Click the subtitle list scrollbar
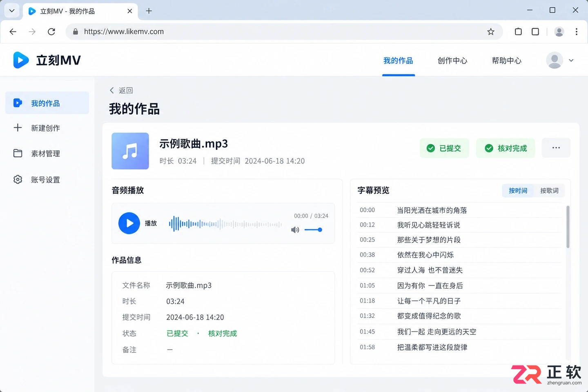The height and width of the screenshot is (392, 588). click(568, 227)
